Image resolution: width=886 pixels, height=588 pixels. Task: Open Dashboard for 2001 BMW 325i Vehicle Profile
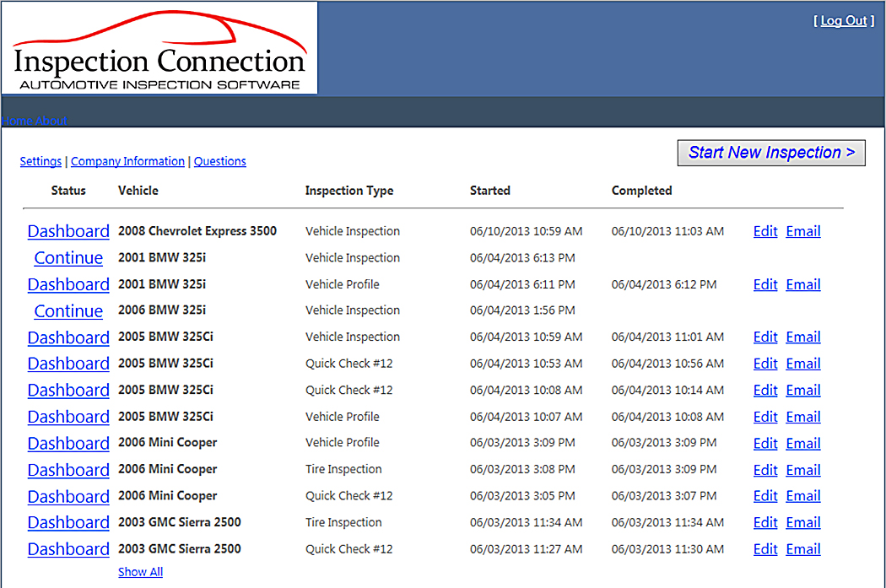[x=68, y=284]
